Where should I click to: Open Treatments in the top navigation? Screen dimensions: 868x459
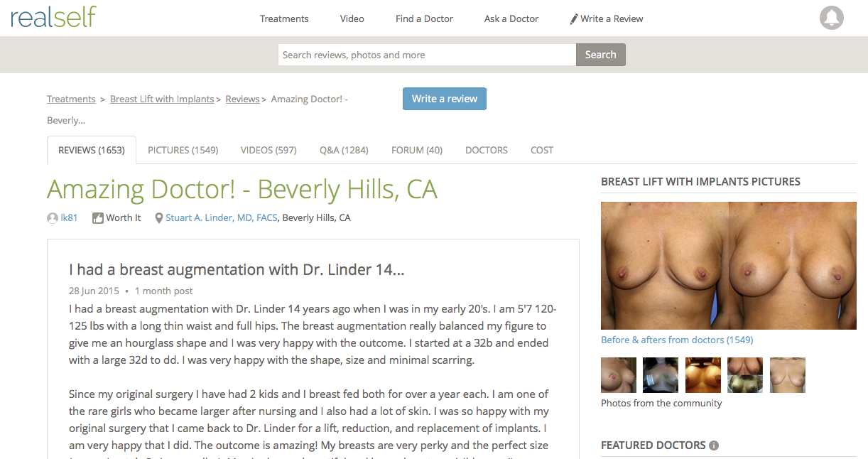(x=284, y=18)
